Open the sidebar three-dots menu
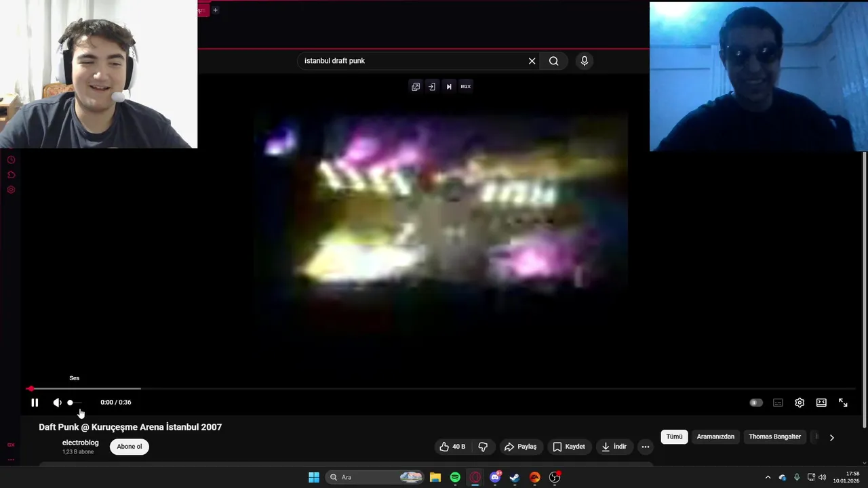 (11, 460)
